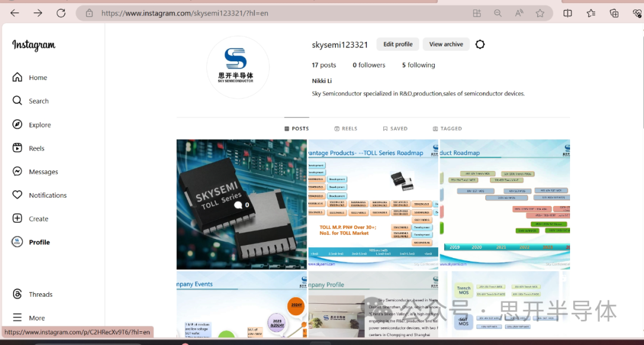Open the 0 followers list
This screenshot has width=644, height=345.
369,65
